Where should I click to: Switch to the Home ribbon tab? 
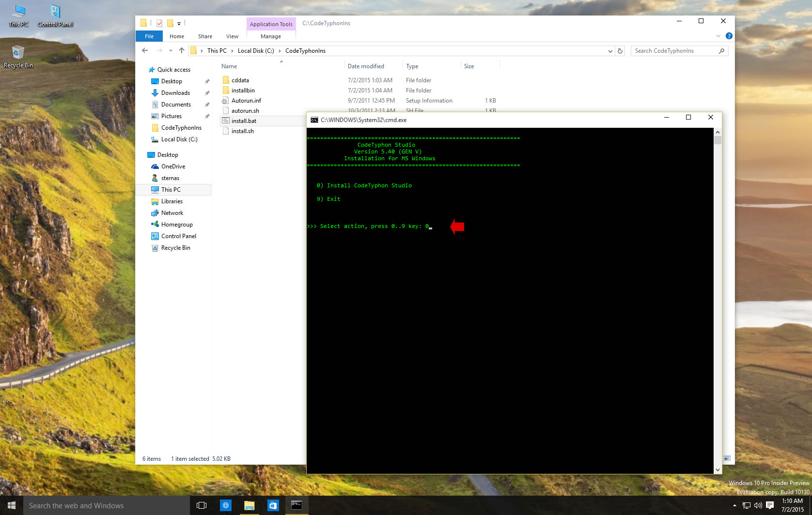click(x=177, y=36)
